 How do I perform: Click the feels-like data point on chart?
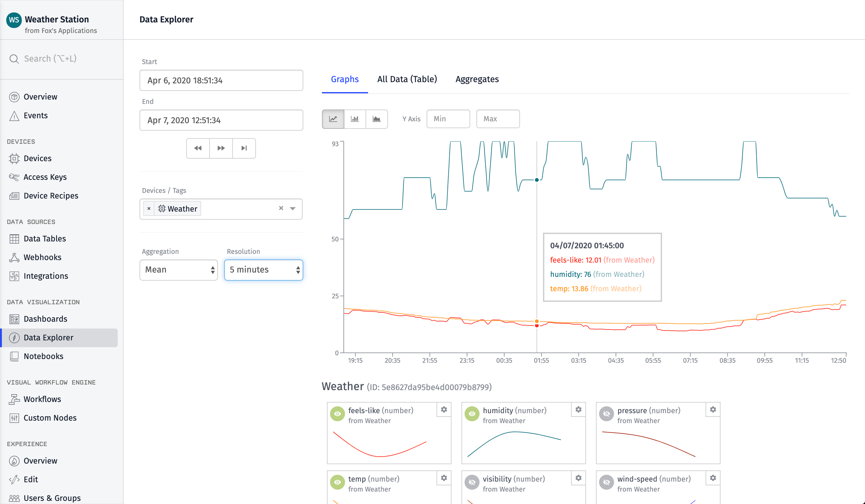click(x=537, y=326)
